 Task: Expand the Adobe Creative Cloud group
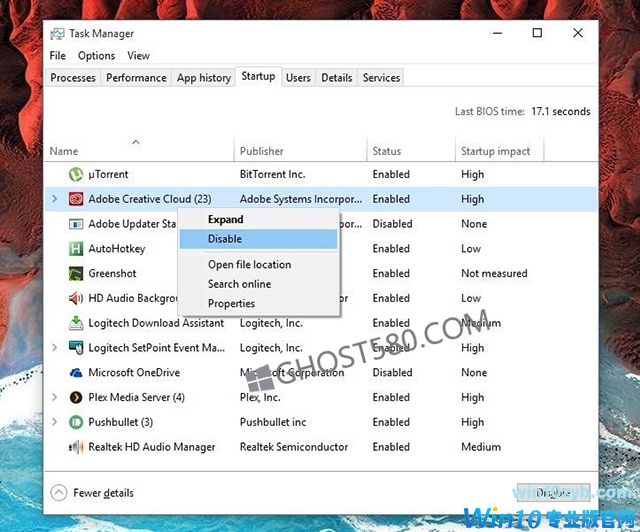click(x=55, y=199)
